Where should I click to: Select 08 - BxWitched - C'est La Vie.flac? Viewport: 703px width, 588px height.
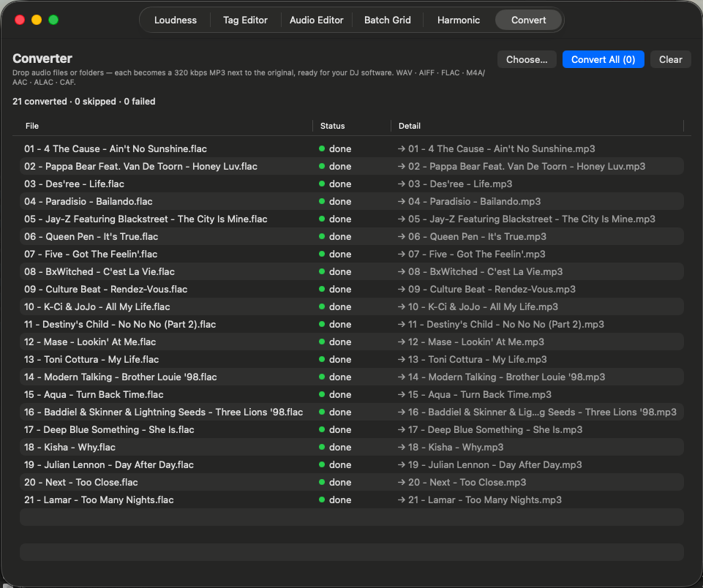tap(99, 271)
